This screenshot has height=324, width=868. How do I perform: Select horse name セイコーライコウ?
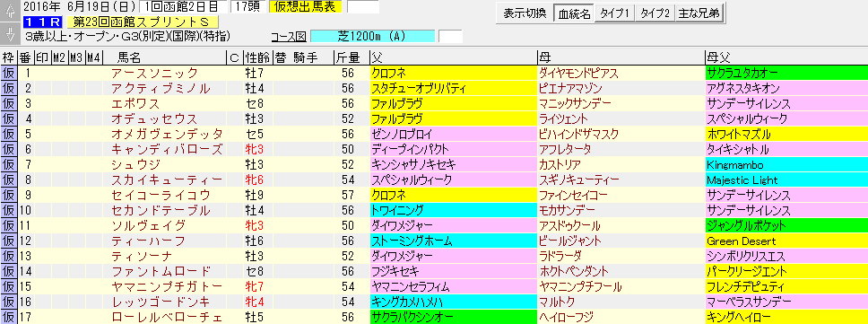click(x=161, y=196)
